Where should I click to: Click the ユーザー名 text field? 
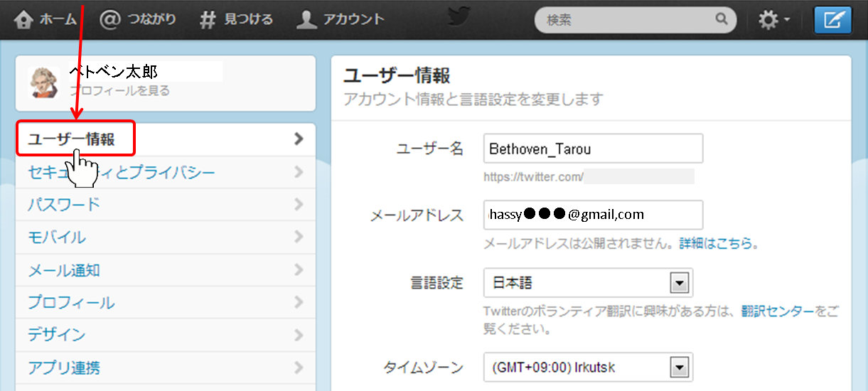coord(592,149)
